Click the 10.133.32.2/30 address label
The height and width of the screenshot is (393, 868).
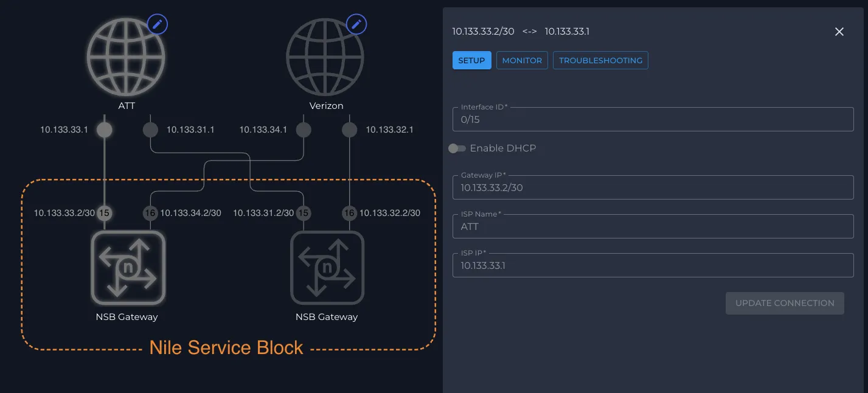pos(390,213)
